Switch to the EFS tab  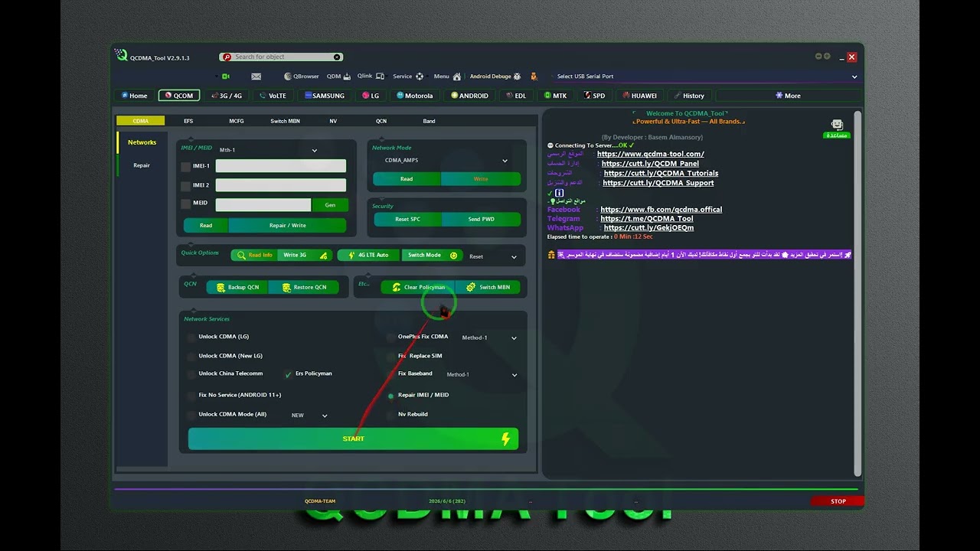point(188,121)
